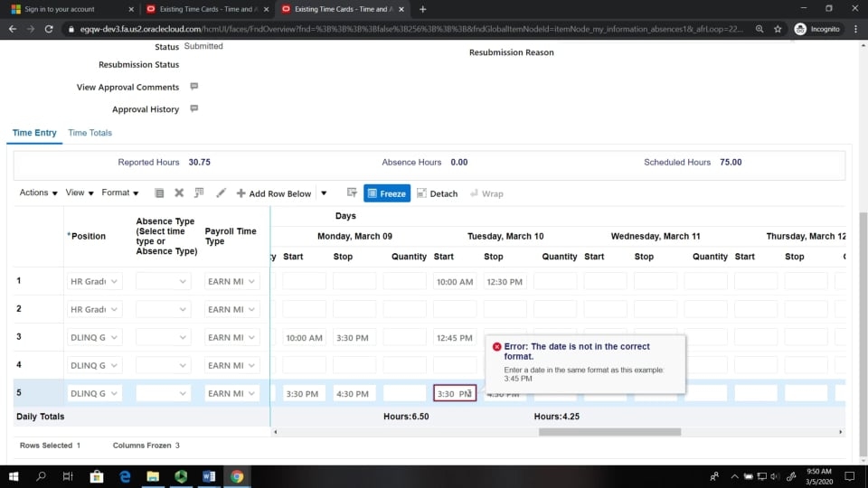The height and width of the screenshot is (488, 868).
Task: Click the page vertical scrollbar thumb
Action: click(863, 334)
